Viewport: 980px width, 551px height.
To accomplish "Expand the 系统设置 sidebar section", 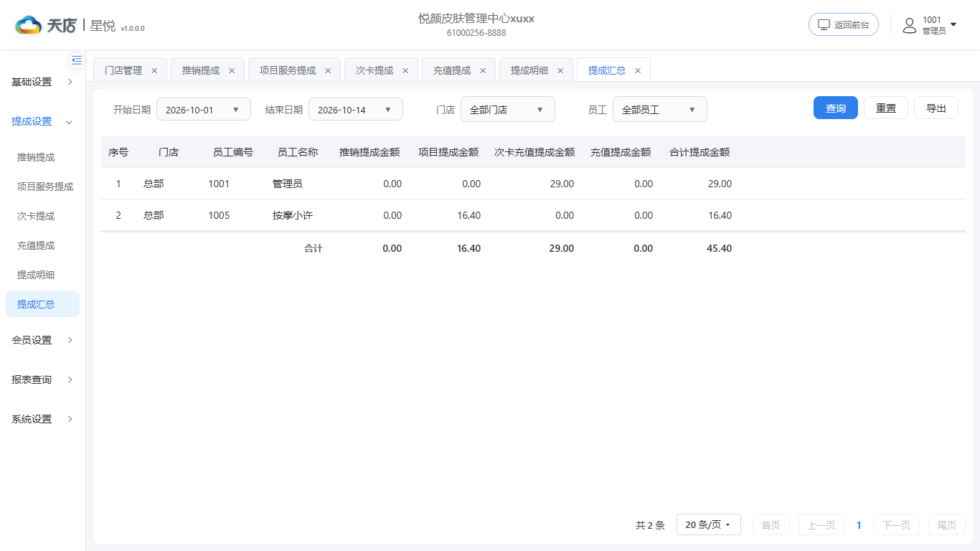I will click(x=42, y=419).
